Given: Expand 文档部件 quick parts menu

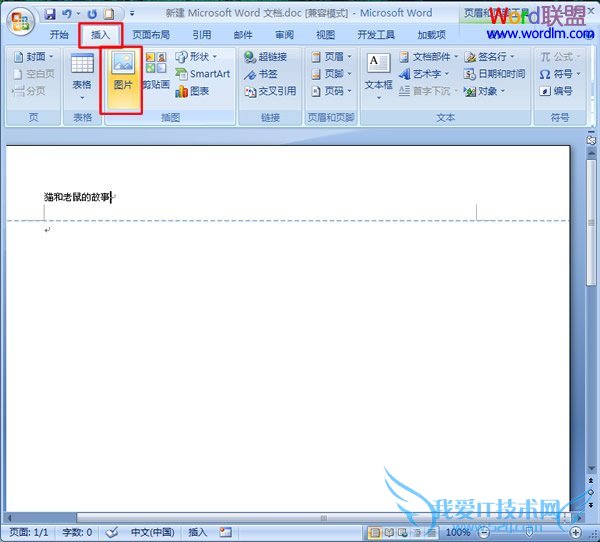Looking at the screenshot, I should [429, 57].
